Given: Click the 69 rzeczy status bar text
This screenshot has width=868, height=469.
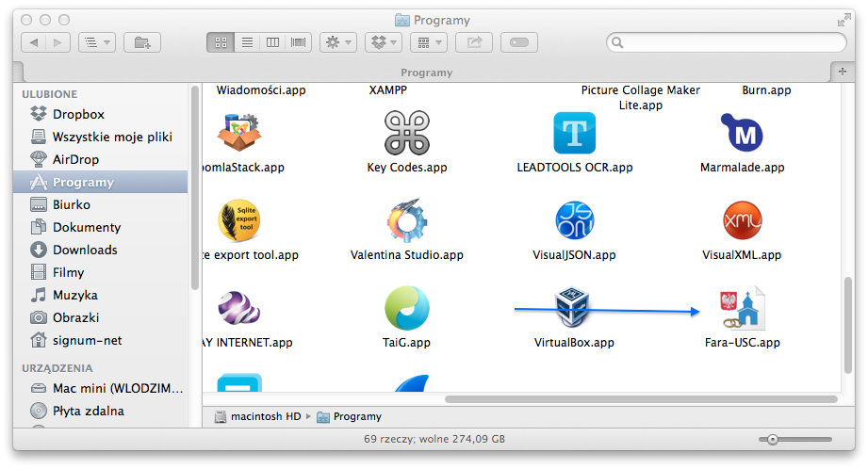Looking at the screenshot, I should [434, 439].
